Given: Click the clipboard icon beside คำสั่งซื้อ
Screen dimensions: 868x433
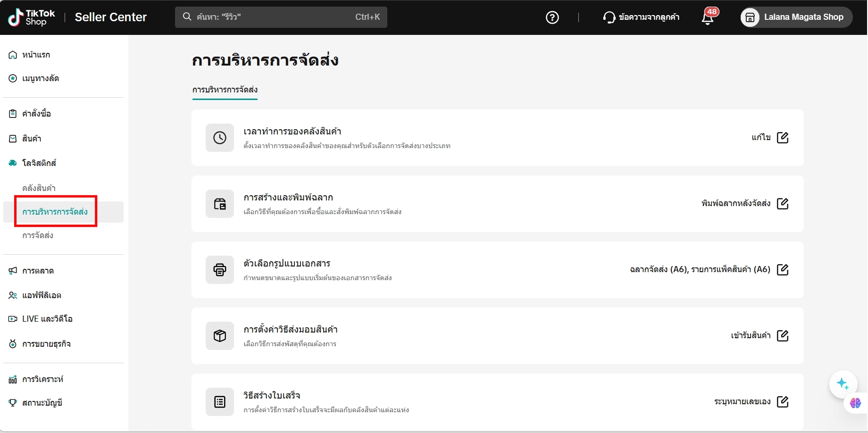Looking at the screenshot, I should [x=13, y=114].
